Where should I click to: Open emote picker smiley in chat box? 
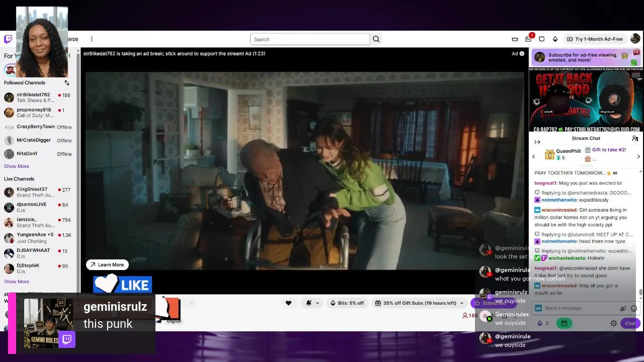pos(633,309)
